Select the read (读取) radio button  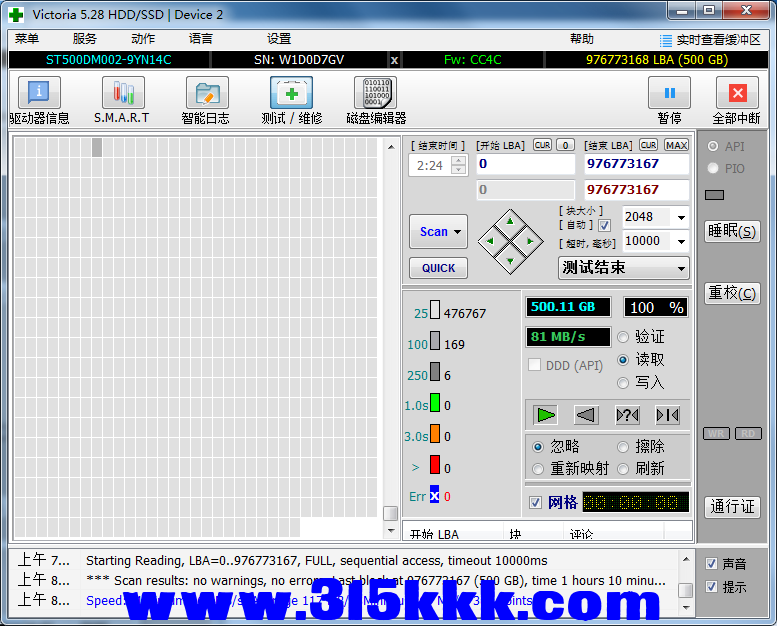point(623,360)
